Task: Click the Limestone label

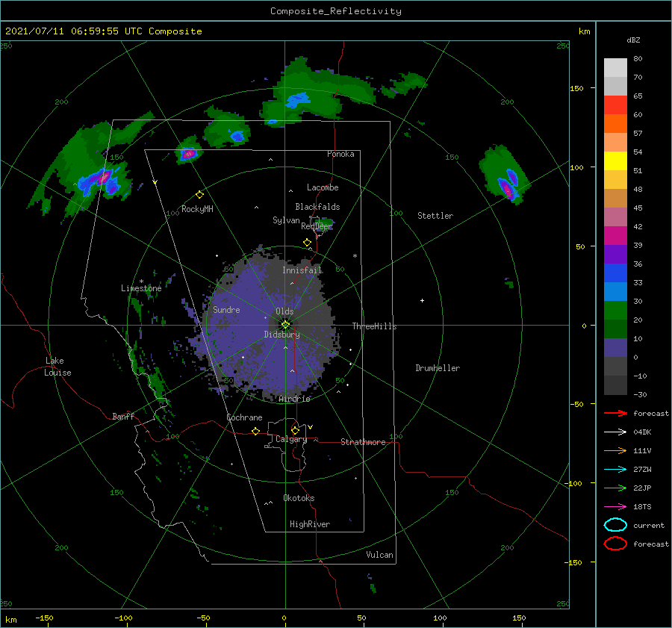Action: coord(141,288)
